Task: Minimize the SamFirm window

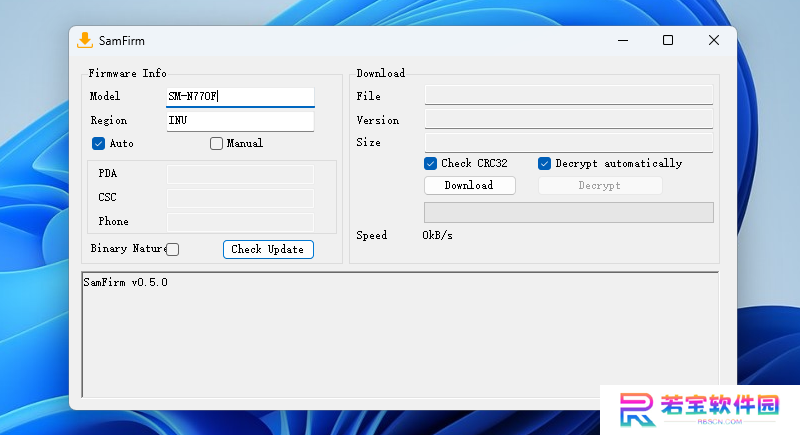Action: coord(623,40)
